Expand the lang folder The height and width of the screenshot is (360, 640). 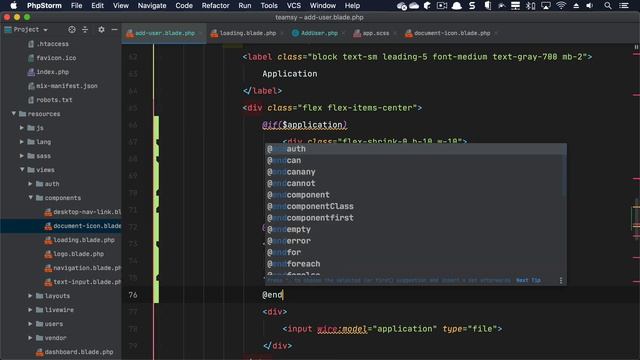22,142
